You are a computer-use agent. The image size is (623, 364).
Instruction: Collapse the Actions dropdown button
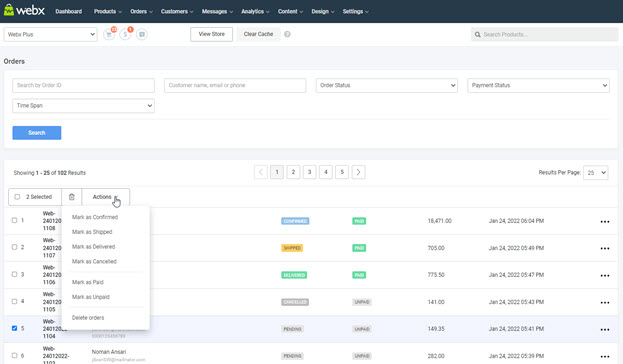(106, 197)
